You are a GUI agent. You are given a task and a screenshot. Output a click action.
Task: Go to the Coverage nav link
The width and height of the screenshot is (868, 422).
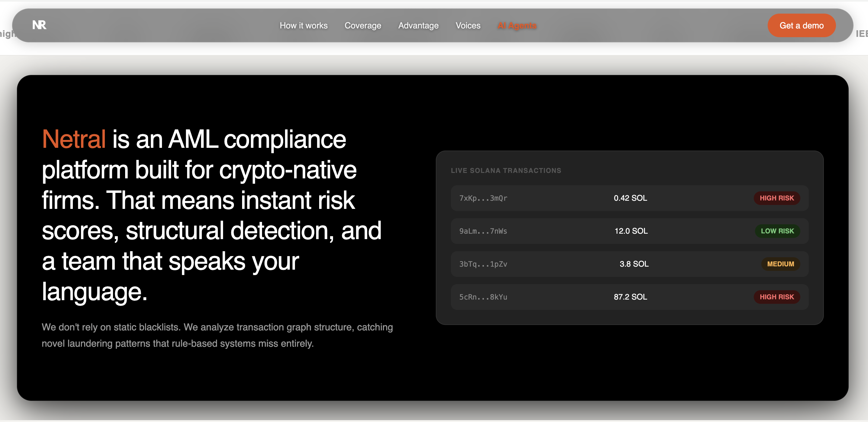[x=363, y=26]
